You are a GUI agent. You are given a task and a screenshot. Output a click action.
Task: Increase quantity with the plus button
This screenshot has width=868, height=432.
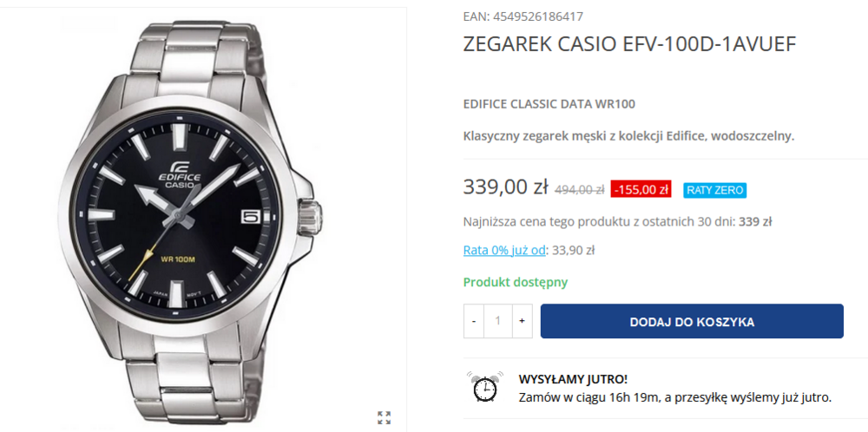(522, 321)
